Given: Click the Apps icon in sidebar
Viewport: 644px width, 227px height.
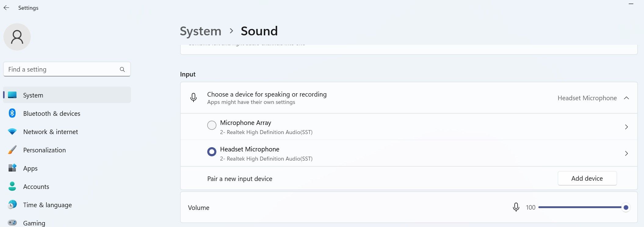Looking at the screenshot, I should tap(12, 168).
